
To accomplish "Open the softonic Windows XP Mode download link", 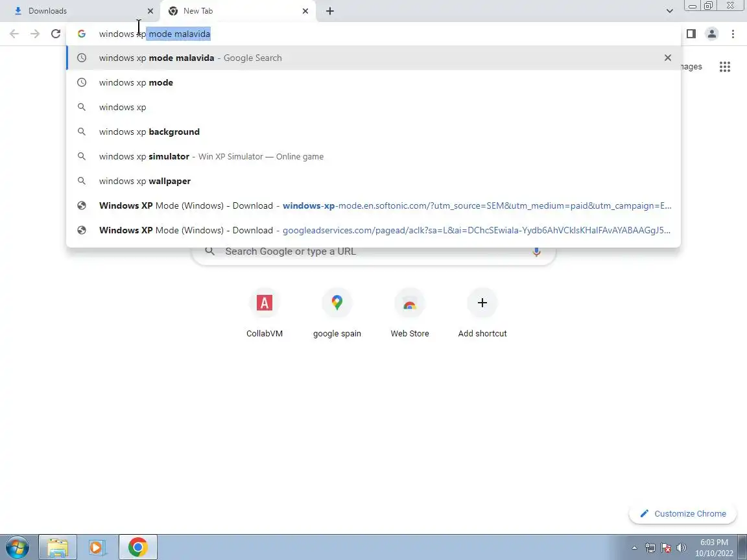I will click(x=373, y=205).
